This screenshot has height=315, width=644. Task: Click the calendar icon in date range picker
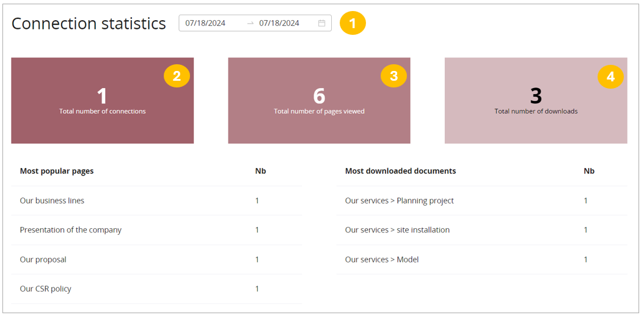pyautogui.click(x=322, y=23)
